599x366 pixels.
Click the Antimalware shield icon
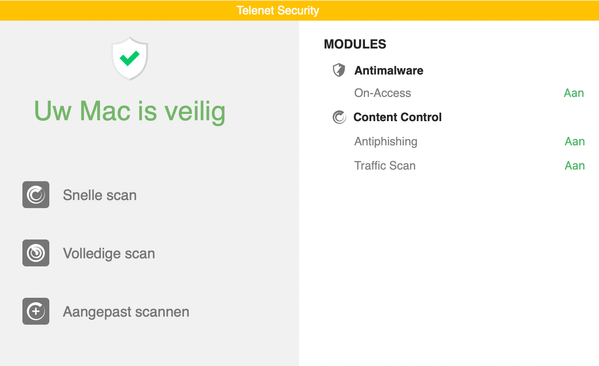click(x=339, y=70)
